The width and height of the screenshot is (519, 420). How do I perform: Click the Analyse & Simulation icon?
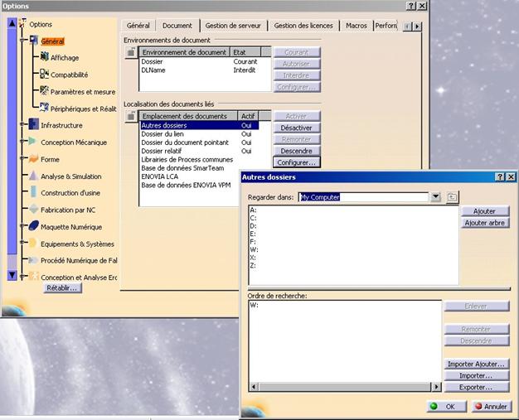33,176
